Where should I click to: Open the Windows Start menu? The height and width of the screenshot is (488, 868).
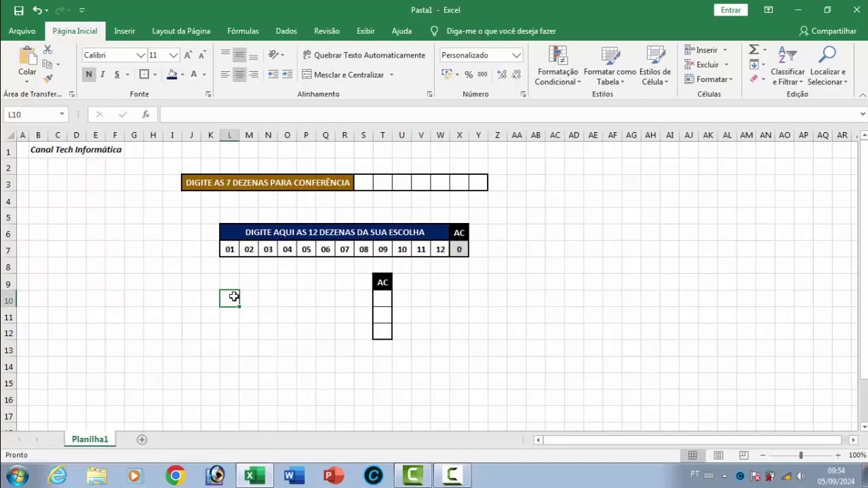16,476
